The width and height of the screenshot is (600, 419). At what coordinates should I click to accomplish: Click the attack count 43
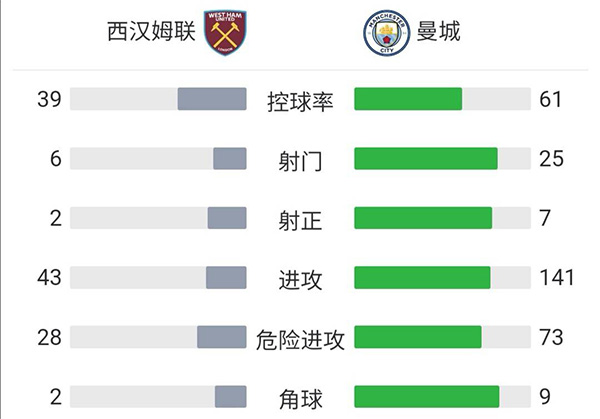(50, 278)
